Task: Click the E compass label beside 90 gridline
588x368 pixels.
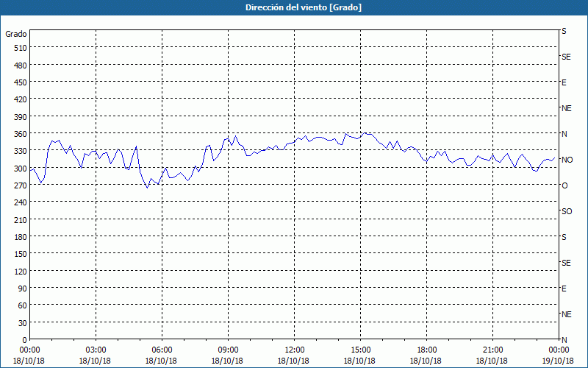Action: pyautogui.click(x=564, y=289)
